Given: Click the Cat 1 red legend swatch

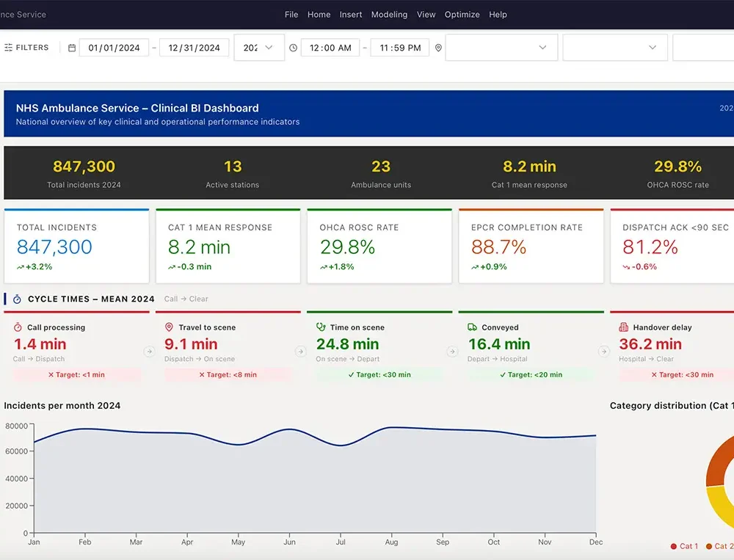Looking at the screenshot, I should pos(674,546).
